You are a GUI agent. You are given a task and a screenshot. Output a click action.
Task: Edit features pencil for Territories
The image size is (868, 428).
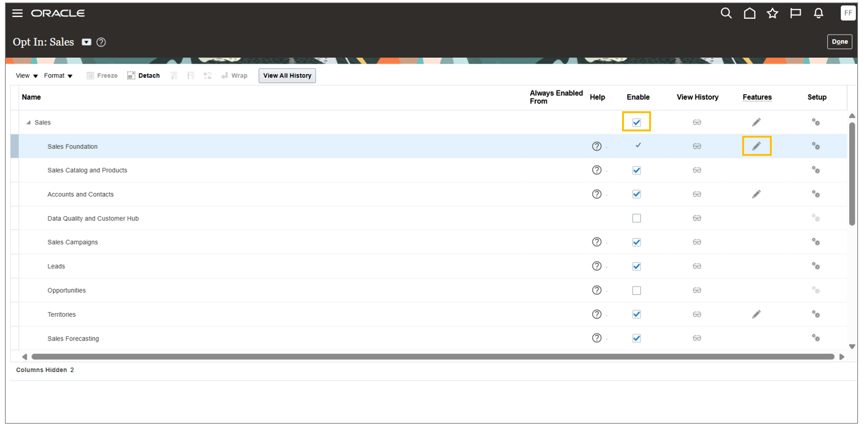[x=756, y=314]
